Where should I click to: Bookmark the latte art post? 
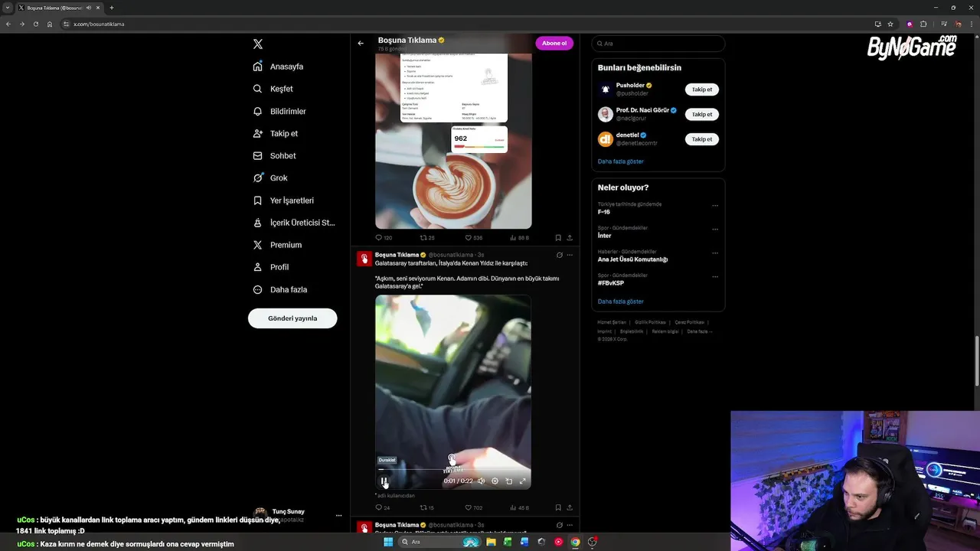pos(558,238)
